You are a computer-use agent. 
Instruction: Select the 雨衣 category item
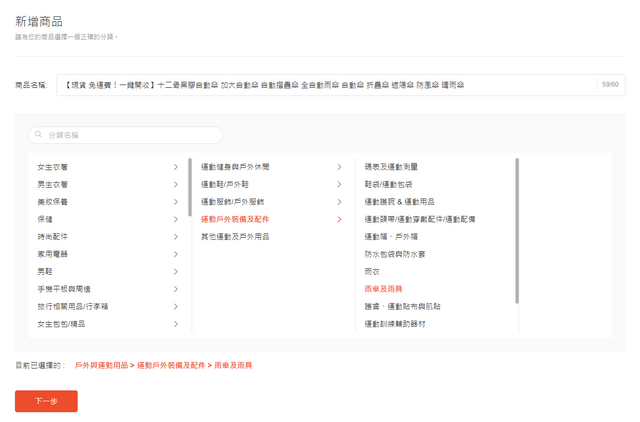[x=372, y=271]
